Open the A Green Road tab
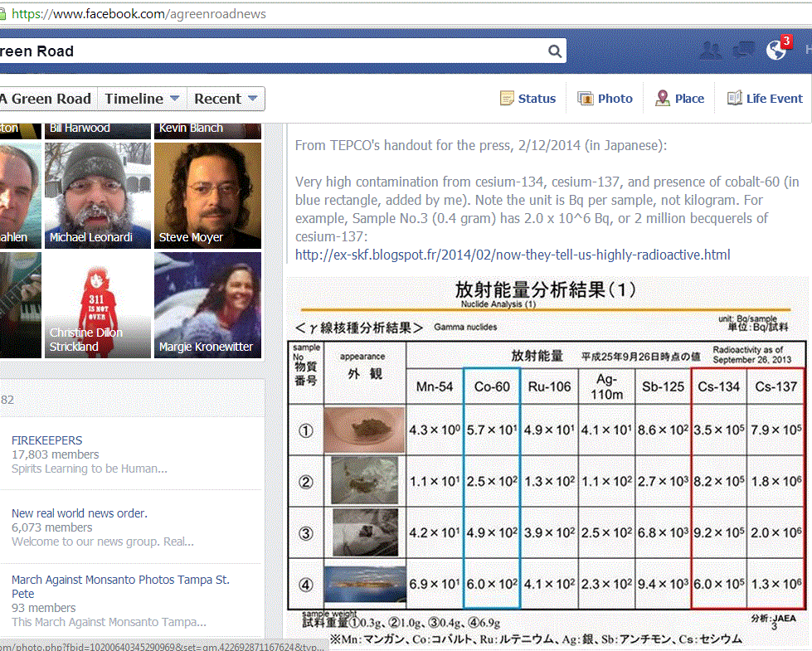This screenshot has width=812, height=651. [46, 99]
